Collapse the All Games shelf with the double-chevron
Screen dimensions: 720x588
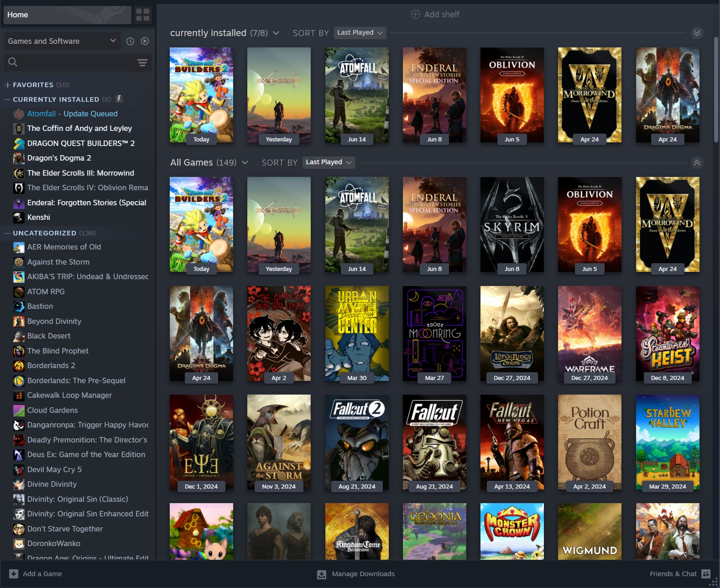[697, 162]
